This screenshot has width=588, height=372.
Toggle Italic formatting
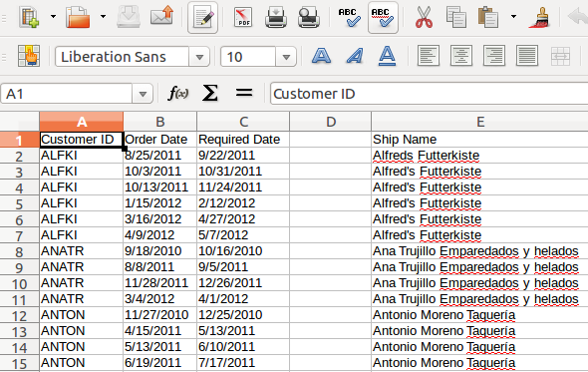[355, 56]
